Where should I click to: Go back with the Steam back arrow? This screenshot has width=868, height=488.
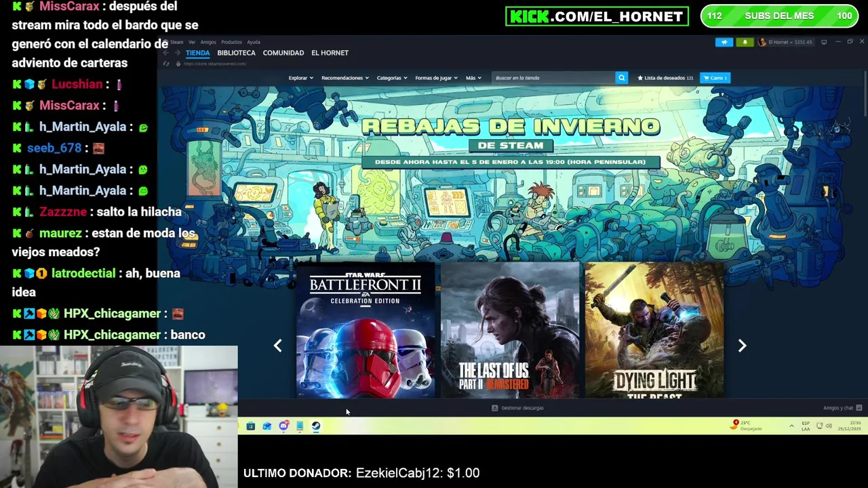point(166,53)
